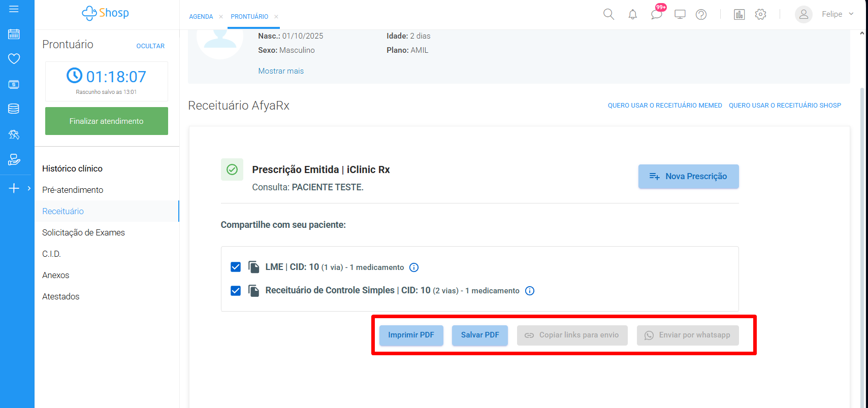Viewport: 868px width, 408px height.
Task: Click the database stack sidebar icon
Action: pos(14,109)
